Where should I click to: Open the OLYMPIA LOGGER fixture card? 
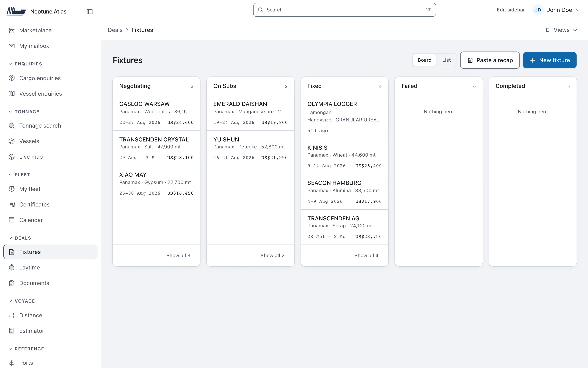pyautogui.click(x=345, y=117)
